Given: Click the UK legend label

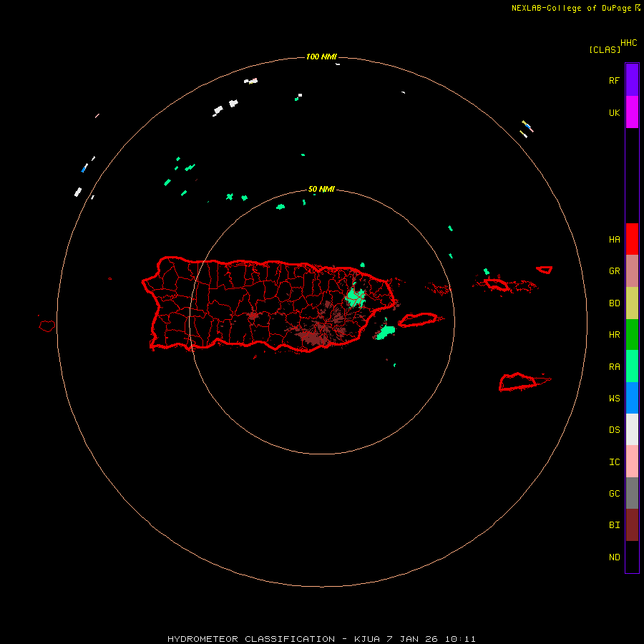Looking at the screenshot, I should coord(614,112).
